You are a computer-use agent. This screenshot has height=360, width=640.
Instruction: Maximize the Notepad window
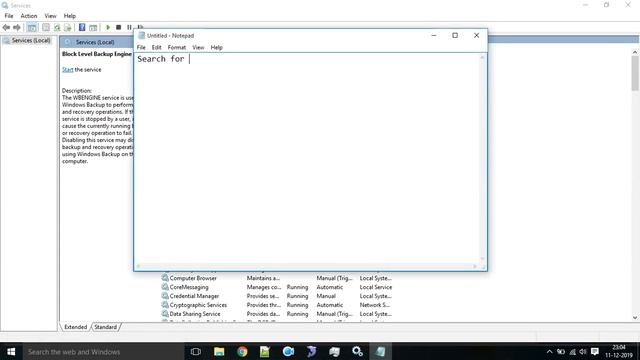tap(455, 36)
